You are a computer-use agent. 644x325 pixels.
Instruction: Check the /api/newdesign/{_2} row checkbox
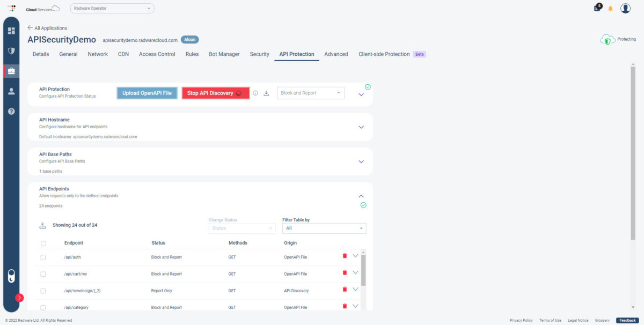coord(43,291)
